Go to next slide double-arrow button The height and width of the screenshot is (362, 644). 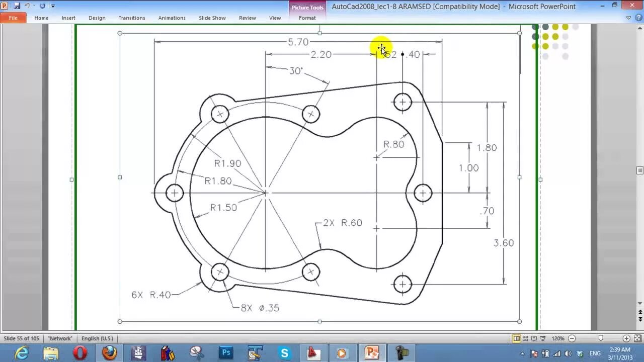640,319
